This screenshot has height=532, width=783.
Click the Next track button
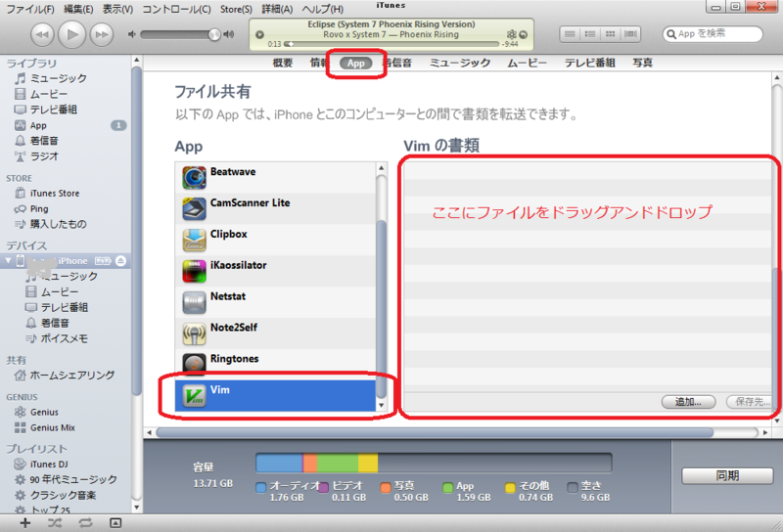point(102,34)
